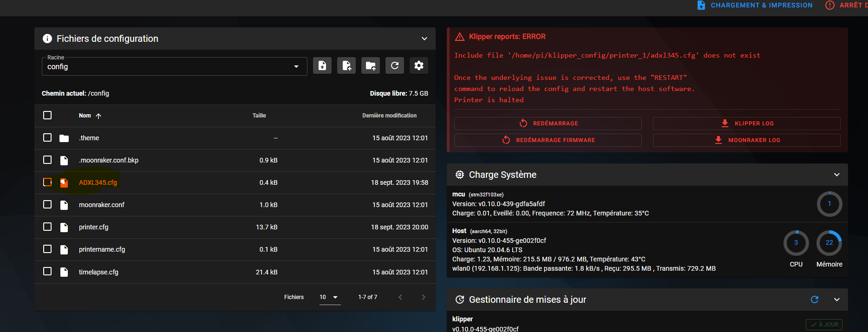
Task: Check the moonraker.conf checkbox
Action: (x=47, y=204)
